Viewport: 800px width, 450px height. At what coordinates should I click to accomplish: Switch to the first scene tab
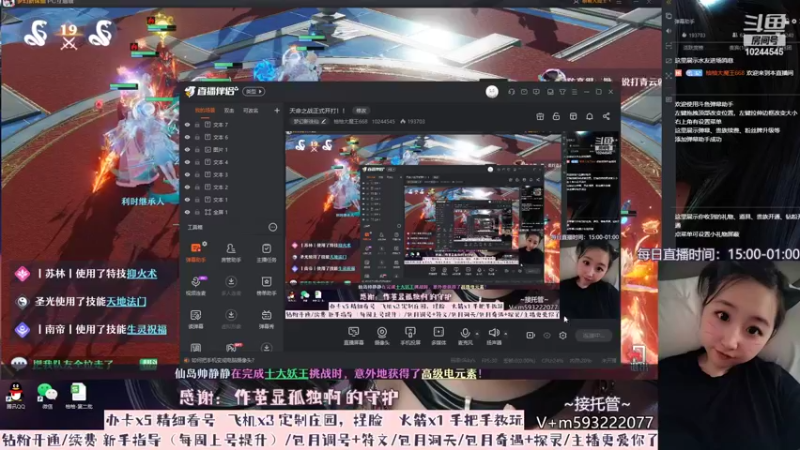(x=205, y=110)
